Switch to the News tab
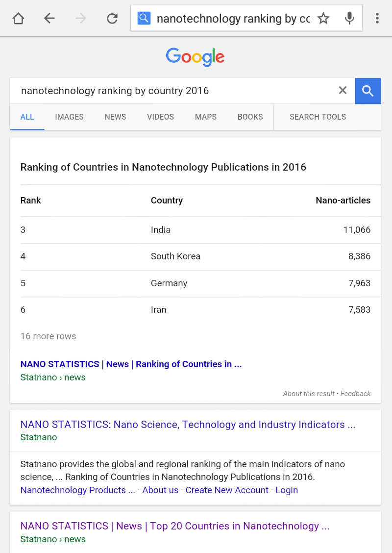Viewport: 392px width, 553px height. (x=115, y=117)
